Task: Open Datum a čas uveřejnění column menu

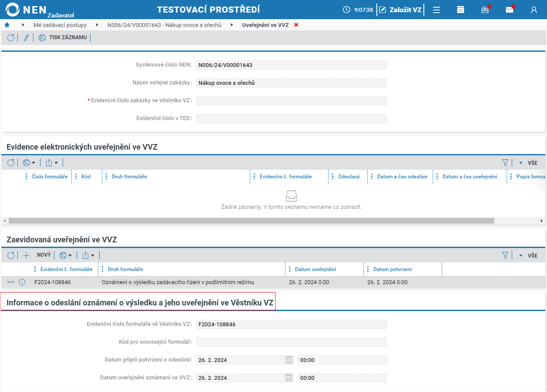Action: pyautogui.click(x=437, y=177)
